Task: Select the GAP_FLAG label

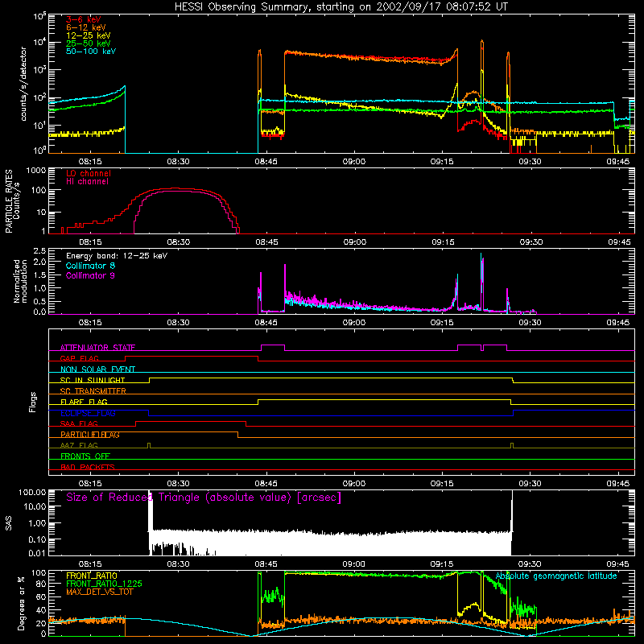Action: pyautogui.click(x=79, y=358)
